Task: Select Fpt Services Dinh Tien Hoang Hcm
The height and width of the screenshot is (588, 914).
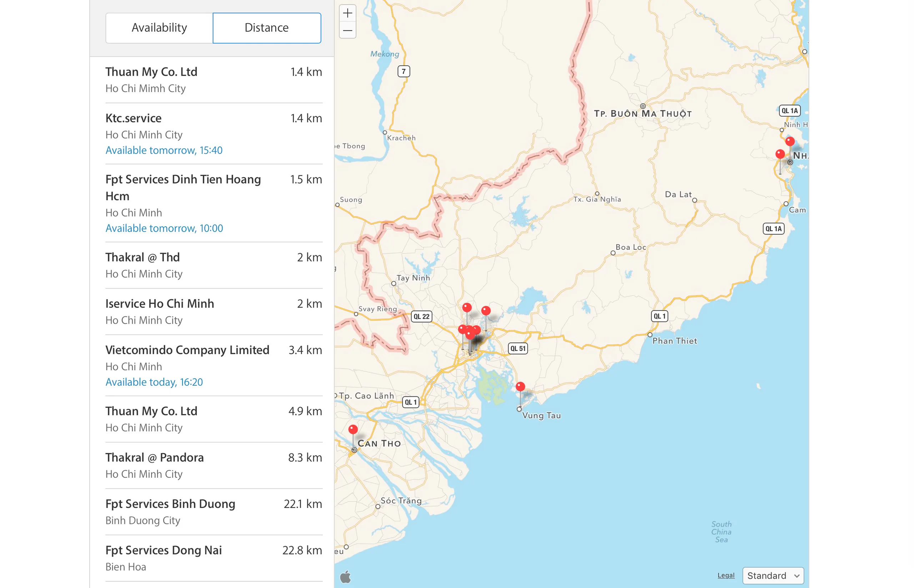Action: point(214,203)
